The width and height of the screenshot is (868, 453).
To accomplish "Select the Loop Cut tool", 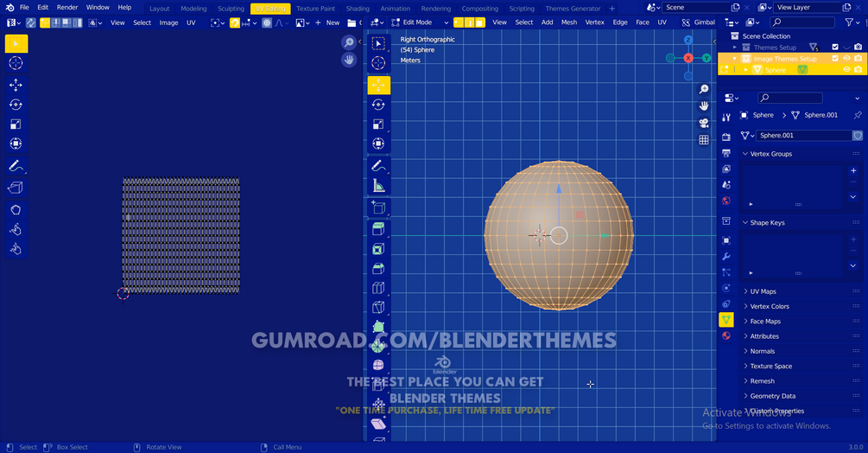I will point(378,288).
